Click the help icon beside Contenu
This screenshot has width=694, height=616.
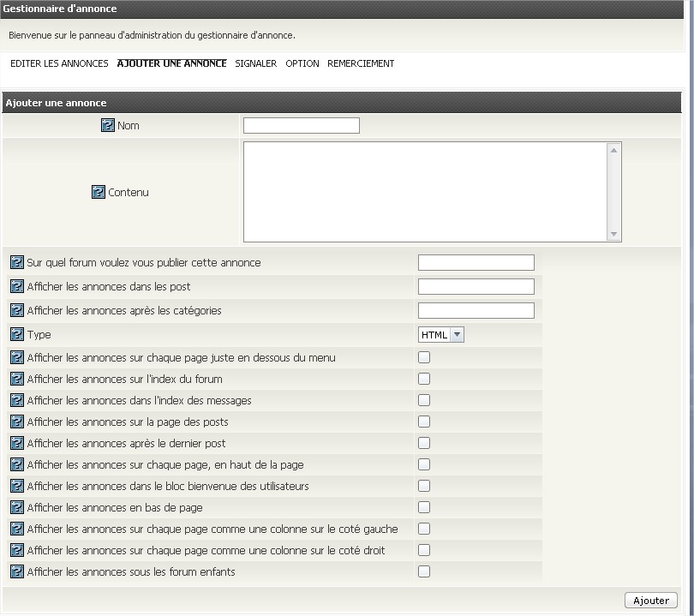(x=98, y=193)
